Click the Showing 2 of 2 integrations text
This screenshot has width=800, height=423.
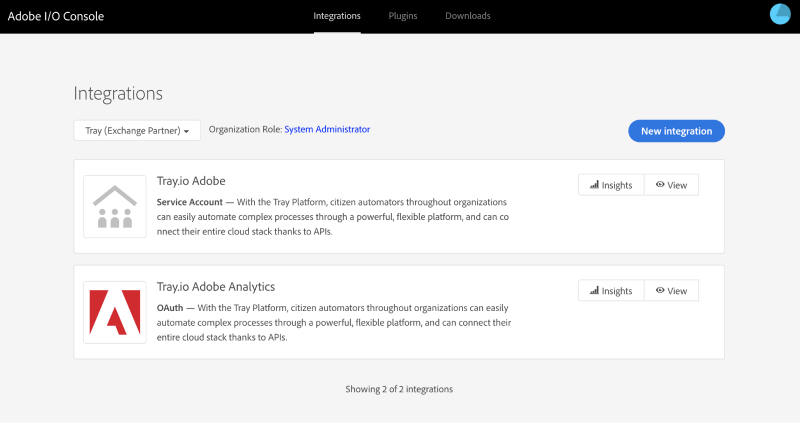point(399,388)
